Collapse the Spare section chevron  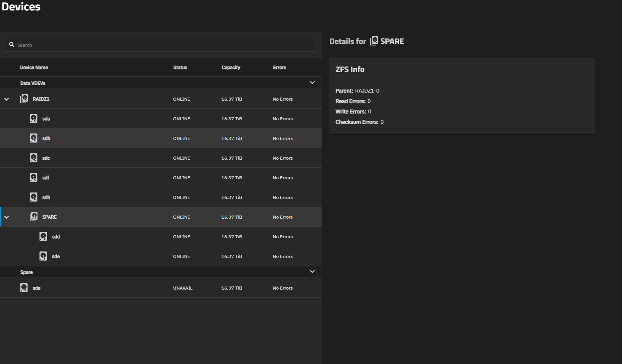312,272
